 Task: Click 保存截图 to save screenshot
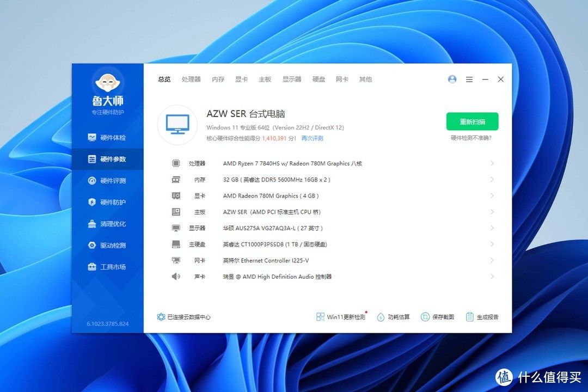[437, 317]
